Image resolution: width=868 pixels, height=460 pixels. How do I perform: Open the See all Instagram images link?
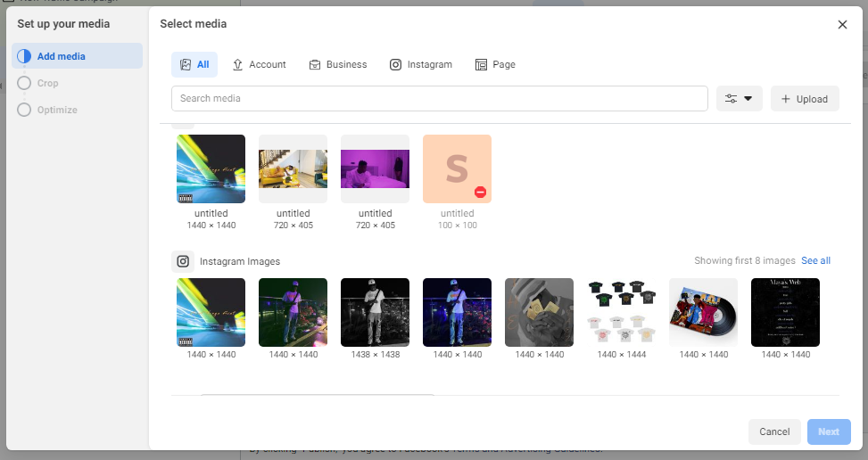(815, 260)
